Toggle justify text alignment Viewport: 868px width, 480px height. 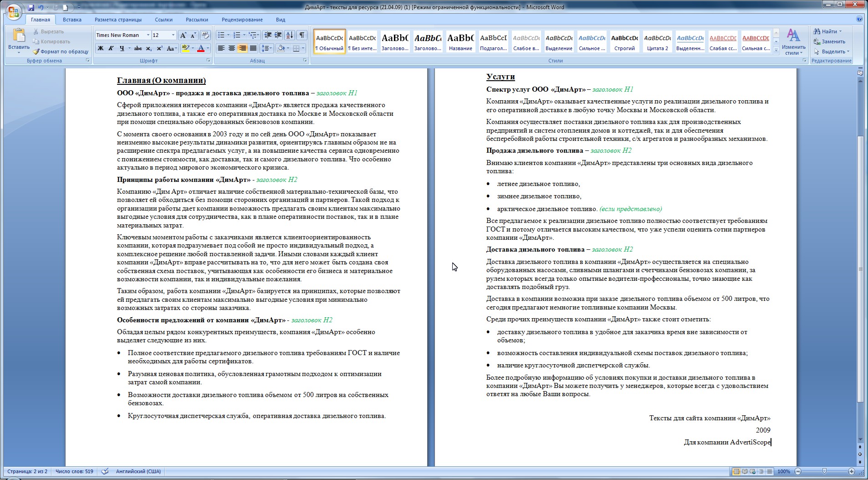point(253,48)
